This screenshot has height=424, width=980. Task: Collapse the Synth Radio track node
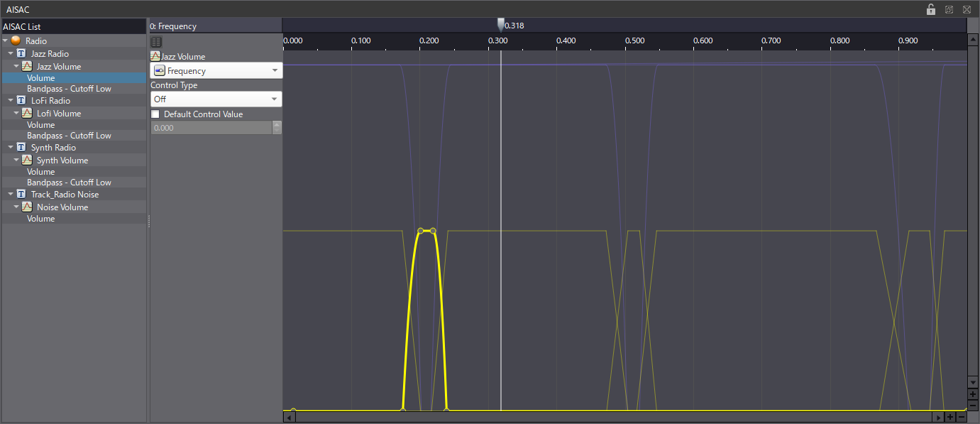11,148
